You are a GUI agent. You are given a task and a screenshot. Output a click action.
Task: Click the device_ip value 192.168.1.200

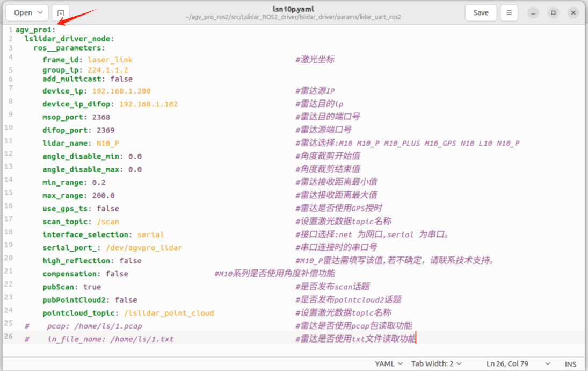pyautogui.click(x=121, y=91)
